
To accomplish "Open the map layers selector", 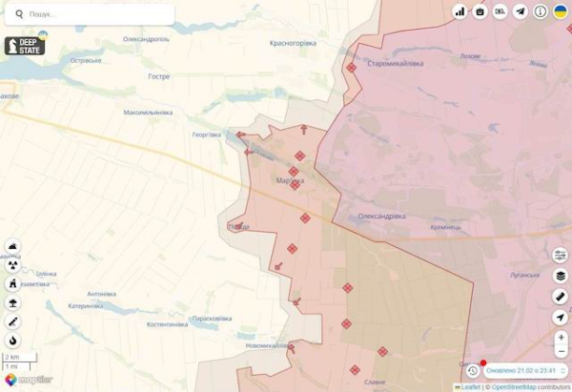I will [x=560, y=276].
